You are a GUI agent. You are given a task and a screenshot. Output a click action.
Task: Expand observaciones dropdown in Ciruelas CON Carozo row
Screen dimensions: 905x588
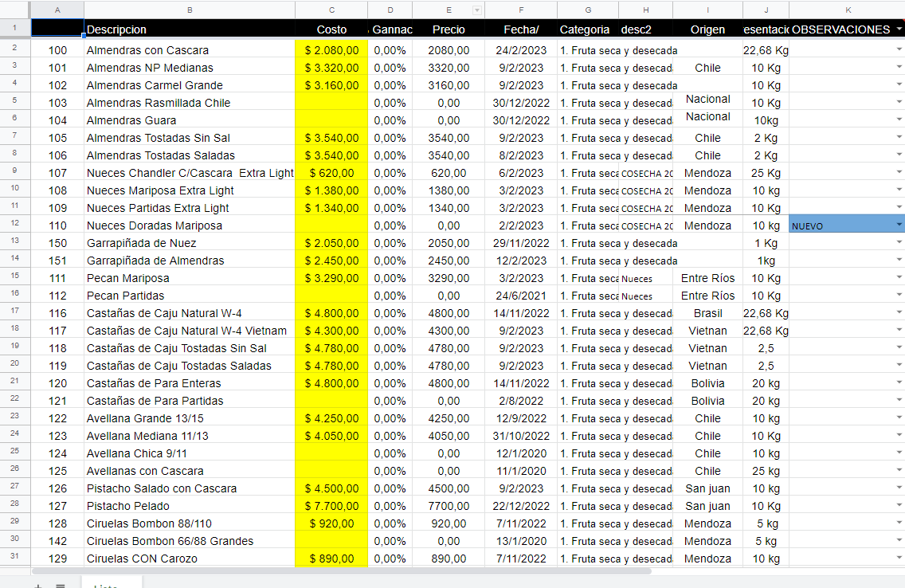(899, 558)
